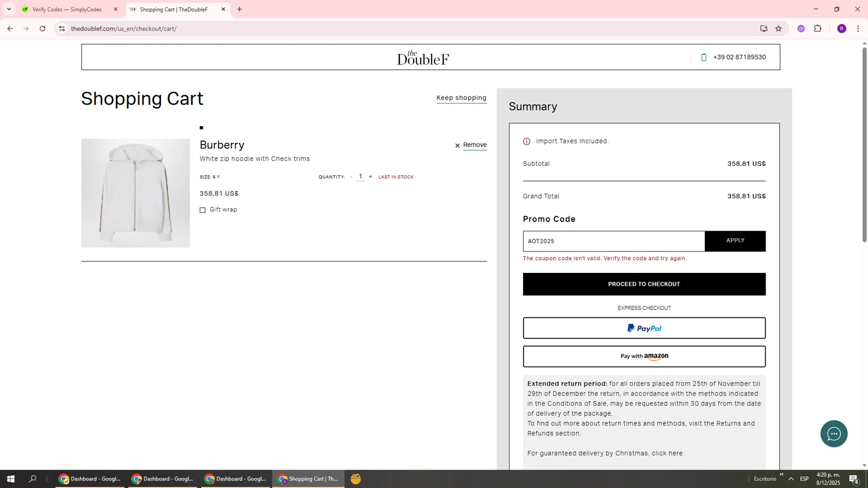Viewport: 868px width, 488px height.
Task: Close the Verify Codes tab
Action: pos(115,9)
